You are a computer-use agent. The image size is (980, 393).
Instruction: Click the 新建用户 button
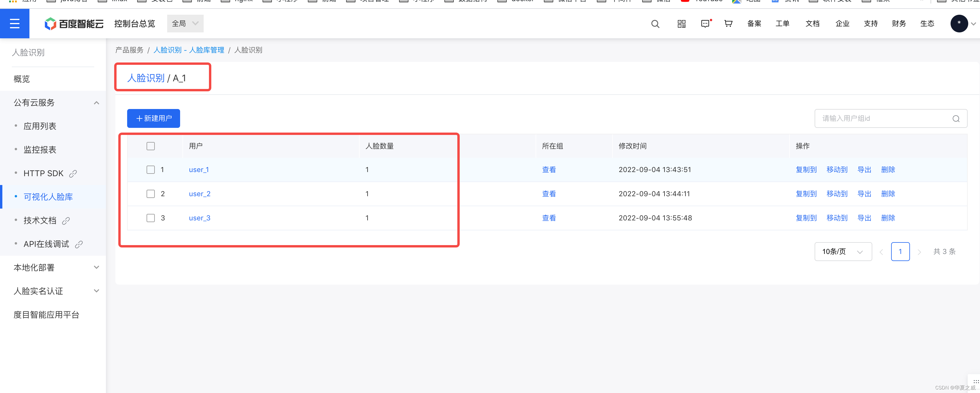coord(154,118)
